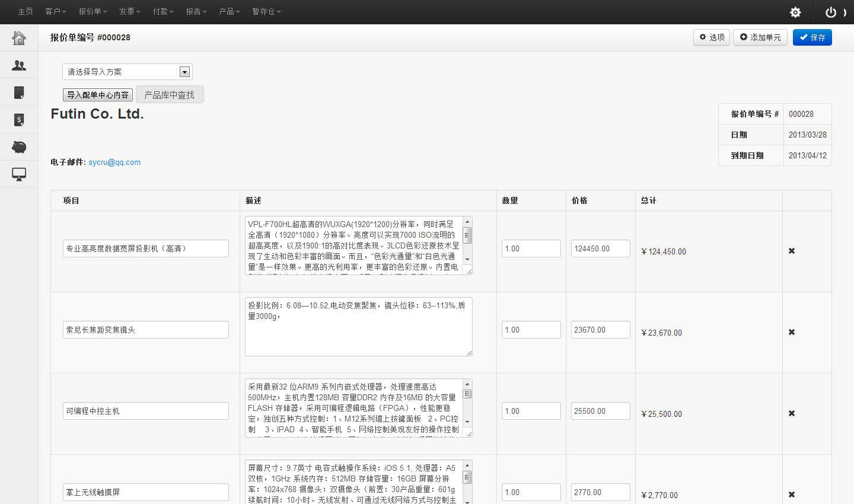Open the sycru@qq.com email link

[x=114, y=162]
